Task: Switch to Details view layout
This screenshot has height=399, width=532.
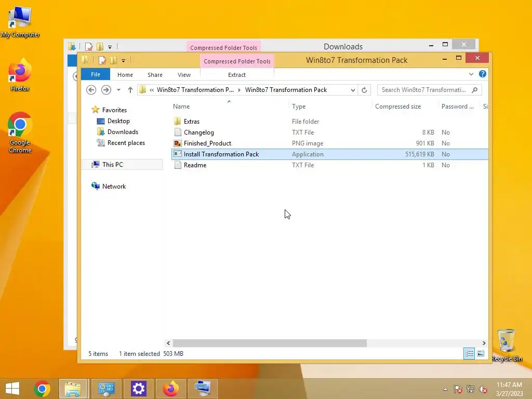Action: click(469, 353)
